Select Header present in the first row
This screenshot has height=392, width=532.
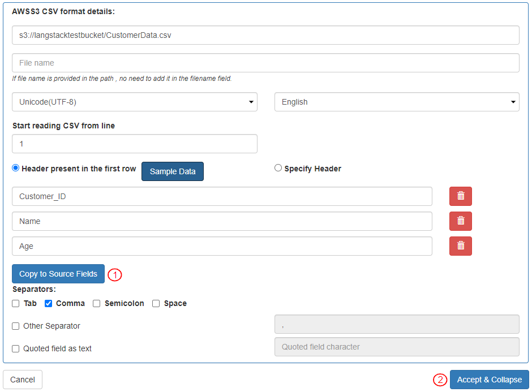click(16, 168)
